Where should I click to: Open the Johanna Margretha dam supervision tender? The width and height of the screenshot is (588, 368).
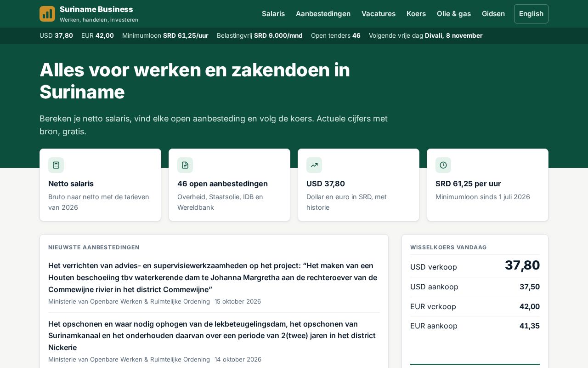[x=213, y=277]
